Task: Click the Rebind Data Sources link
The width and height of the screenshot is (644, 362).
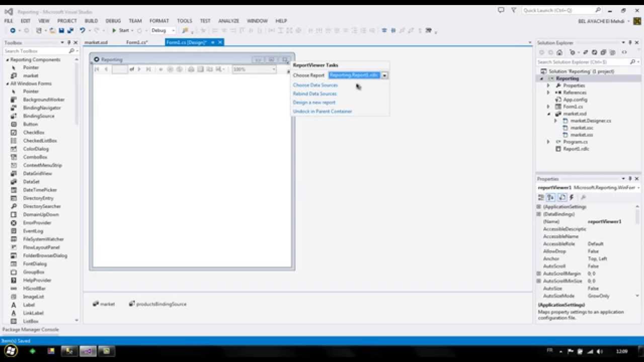Action: 315,94
